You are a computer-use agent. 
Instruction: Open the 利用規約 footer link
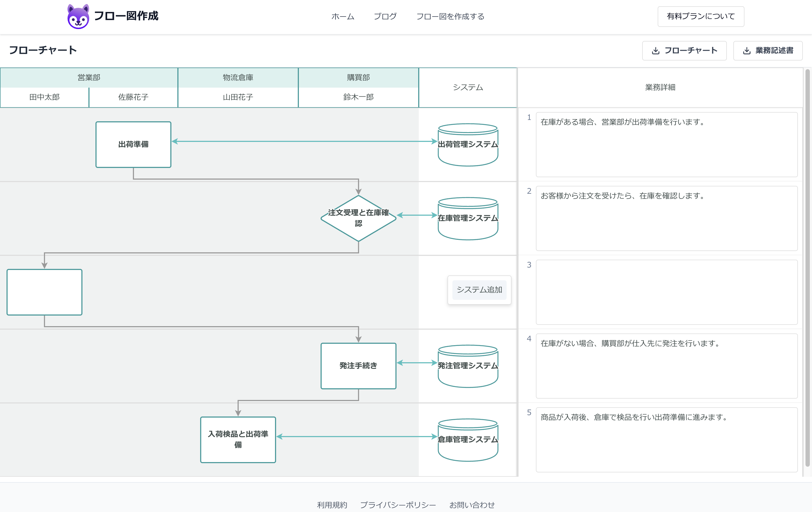tap(332, 505)
